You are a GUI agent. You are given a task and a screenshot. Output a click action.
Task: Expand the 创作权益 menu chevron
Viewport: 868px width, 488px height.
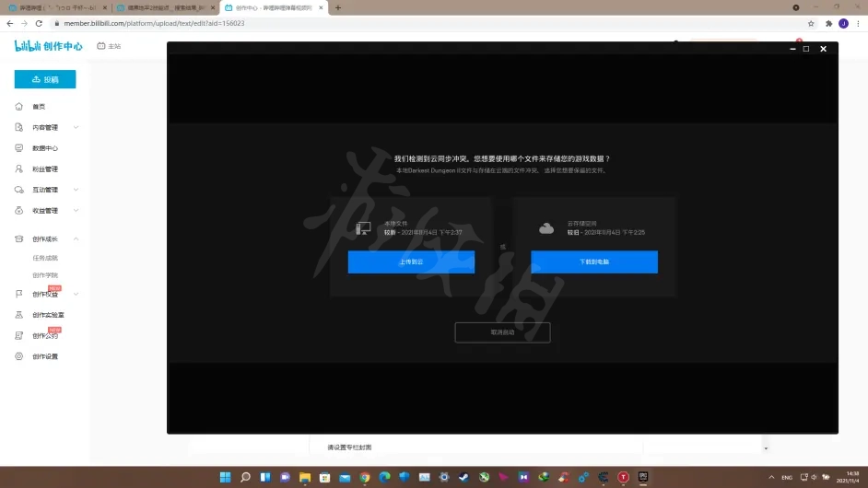click(x=76, y=294)
